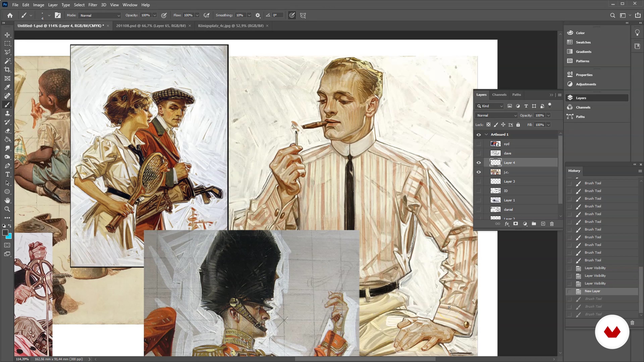Viewport: 644px width, 362px height.
Task: Hide the Layer 4 layer visibility
Action: 478,163
